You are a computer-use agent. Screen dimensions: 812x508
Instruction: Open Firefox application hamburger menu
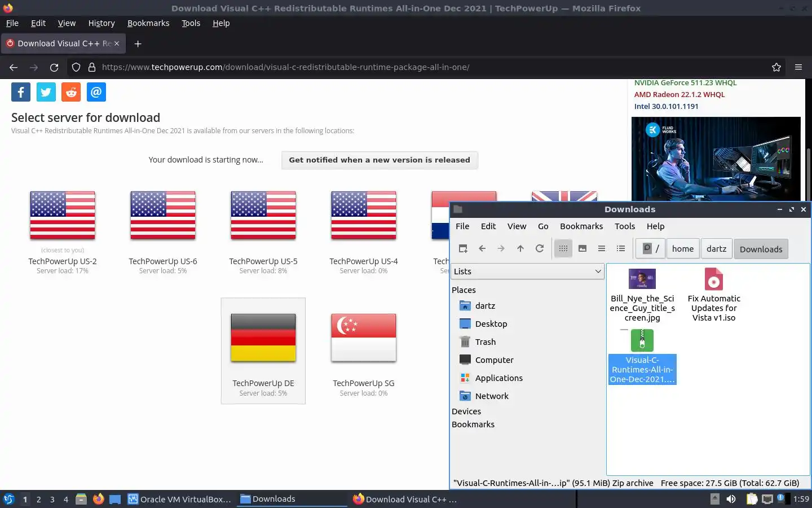798,67
